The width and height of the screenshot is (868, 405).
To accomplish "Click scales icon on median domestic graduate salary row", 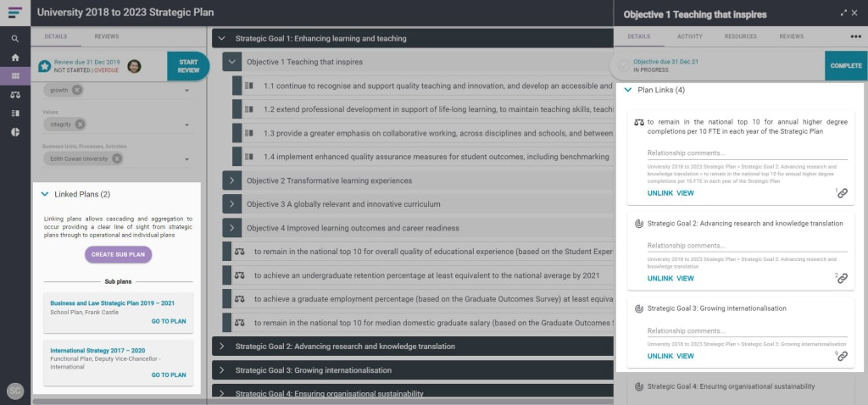I will (239, 323).
